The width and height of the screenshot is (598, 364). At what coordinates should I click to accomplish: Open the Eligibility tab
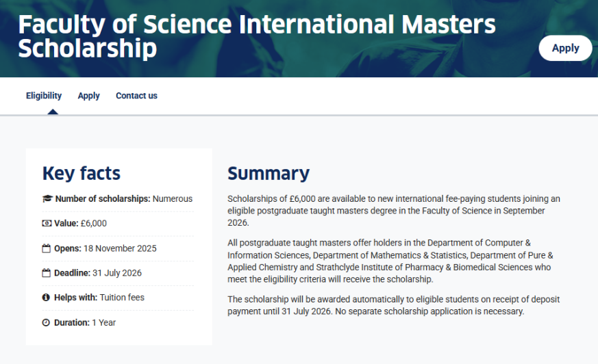tap(44, 96)
